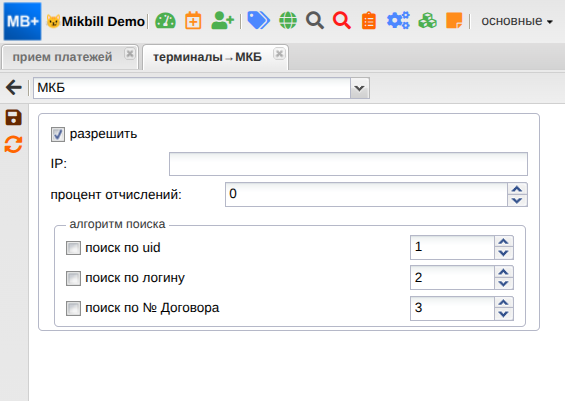
Task: Increase поиск по № Договора priority
Action: click(x=504, y=303)
